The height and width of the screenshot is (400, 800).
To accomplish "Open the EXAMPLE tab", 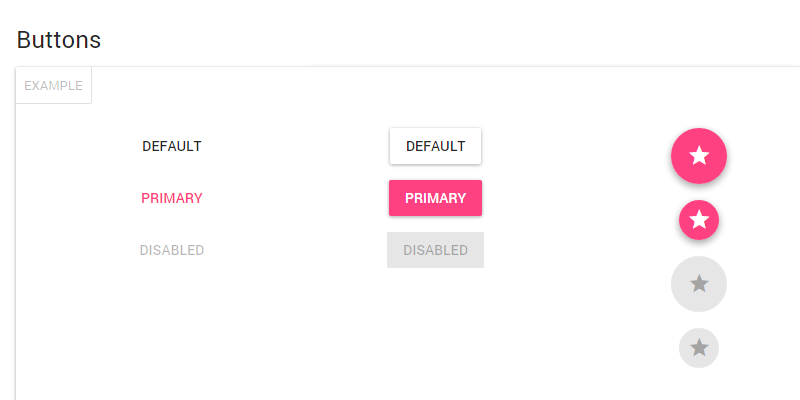I will (x=54, y=86).
